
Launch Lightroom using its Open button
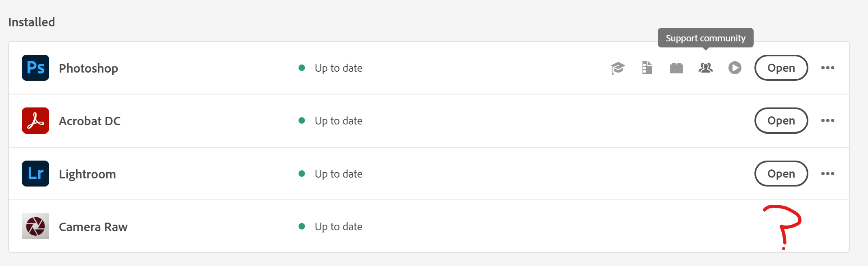(781, 174)
